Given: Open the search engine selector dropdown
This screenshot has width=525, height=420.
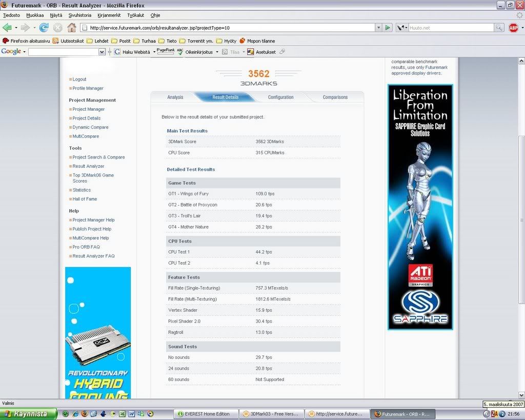Looking at the screenshot, I should [x=402, y=28].
